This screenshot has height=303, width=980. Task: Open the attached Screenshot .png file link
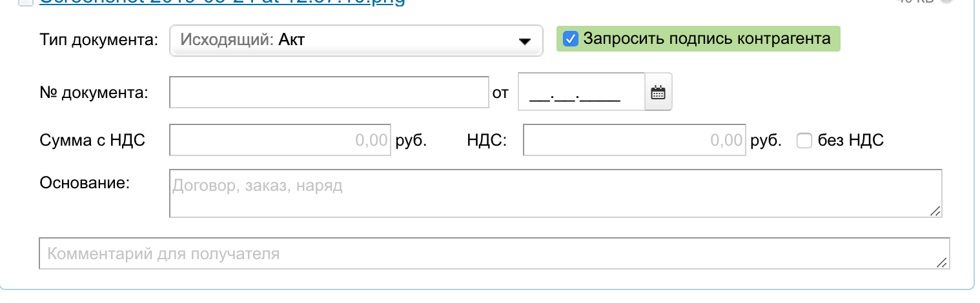(x=223, y=3)
